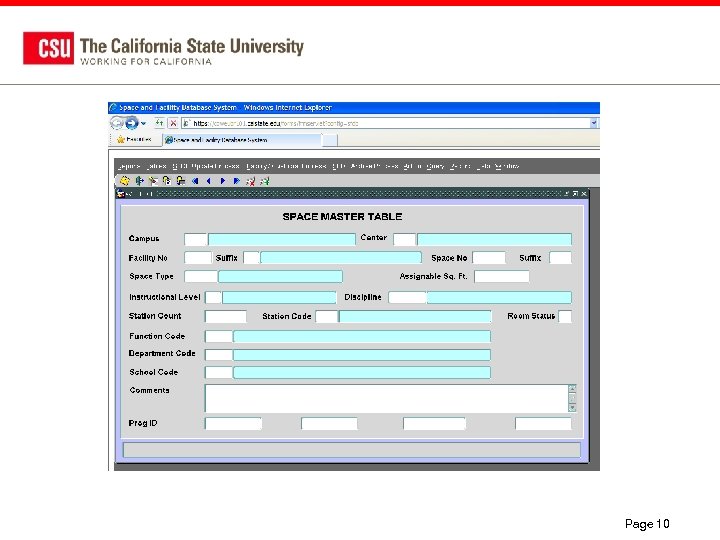Click the first Prog ID field

233,423
